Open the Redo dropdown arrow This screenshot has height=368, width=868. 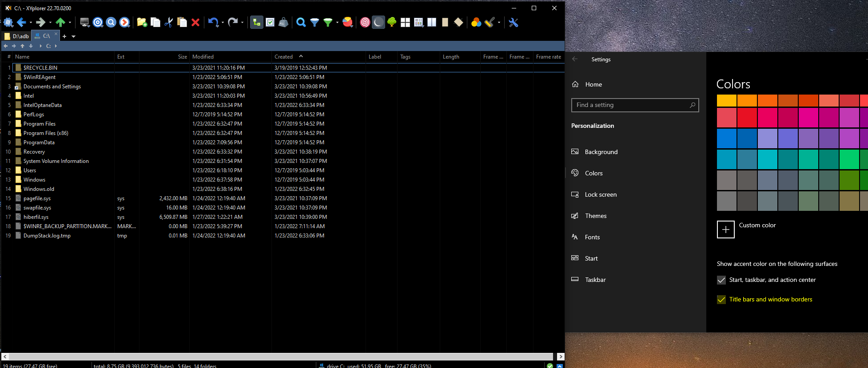pos(242,23)
